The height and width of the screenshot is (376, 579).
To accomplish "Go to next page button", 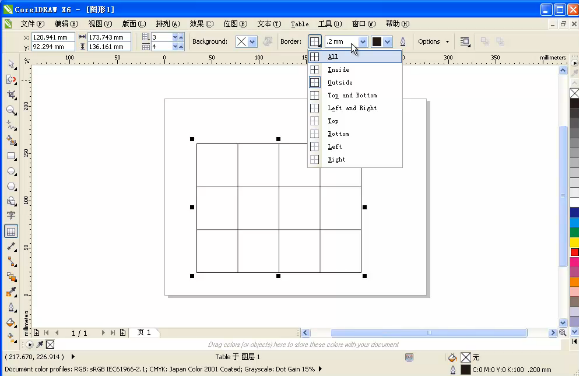I will (103, 333).
